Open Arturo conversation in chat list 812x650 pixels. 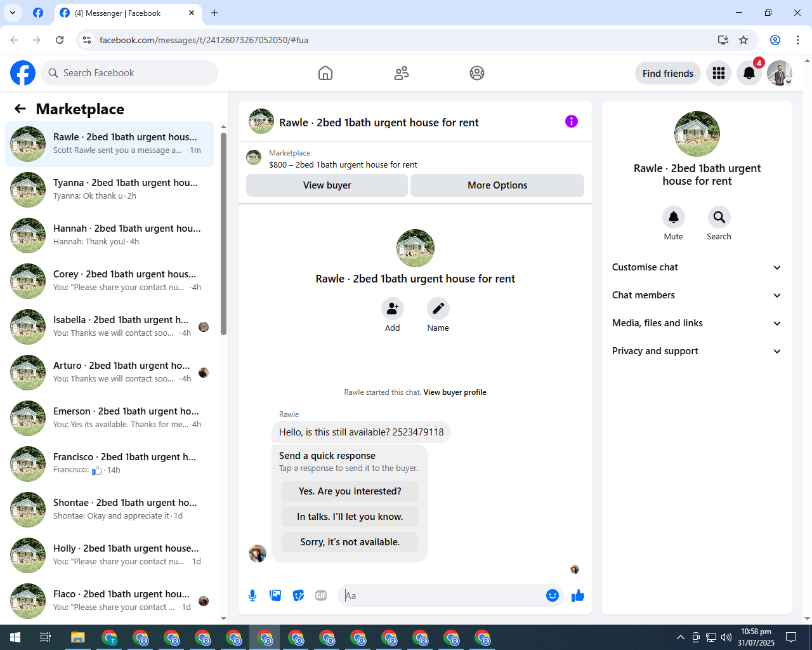[x=109, y=373]
